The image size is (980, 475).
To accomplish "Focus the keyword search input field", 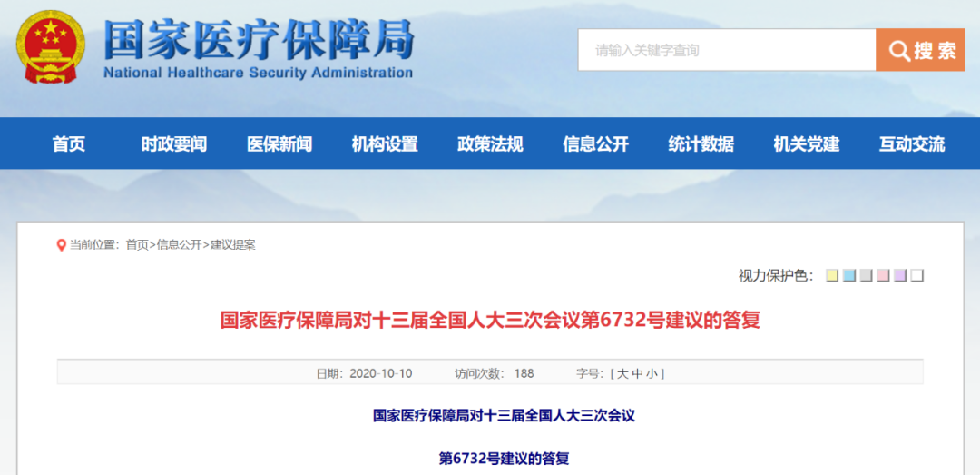I will [726, 50].
